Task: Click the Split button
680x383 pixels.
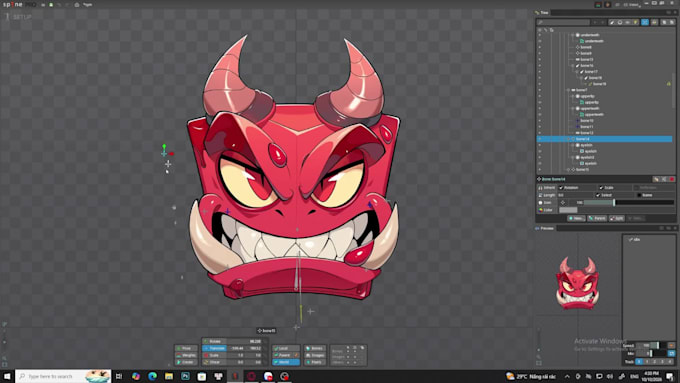Action: pyautogui.click(x=617, y=218)
